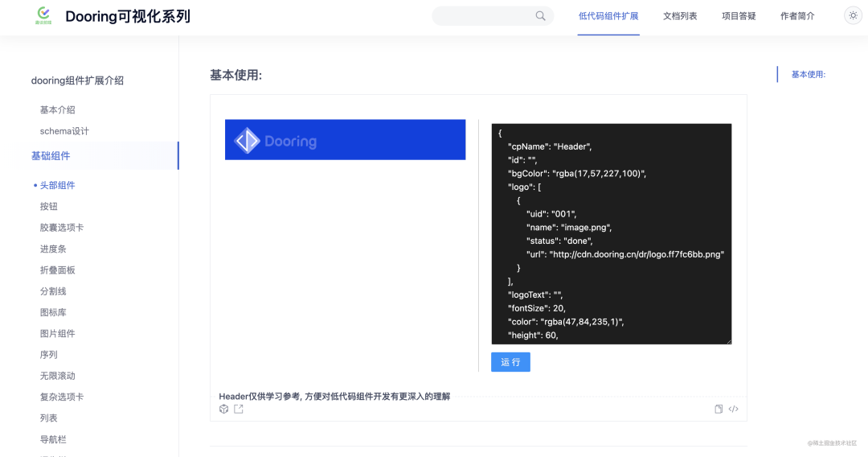
Task: Open 胶囊选项卡 in sidebar
Action: point(62,227)
